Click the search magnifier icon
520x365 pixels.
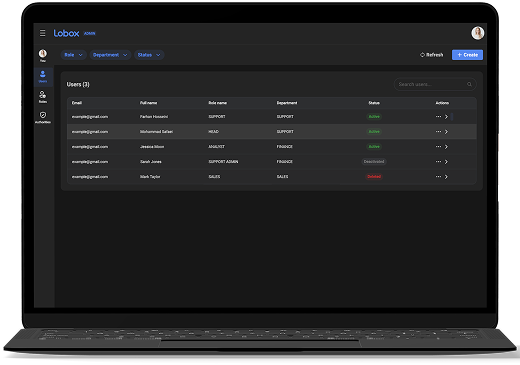point(469,84)
